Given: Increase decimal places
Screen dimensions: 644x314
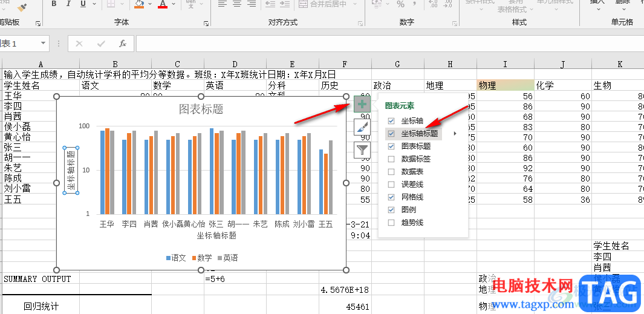Looking at the screenshot, I should (433, 4).
